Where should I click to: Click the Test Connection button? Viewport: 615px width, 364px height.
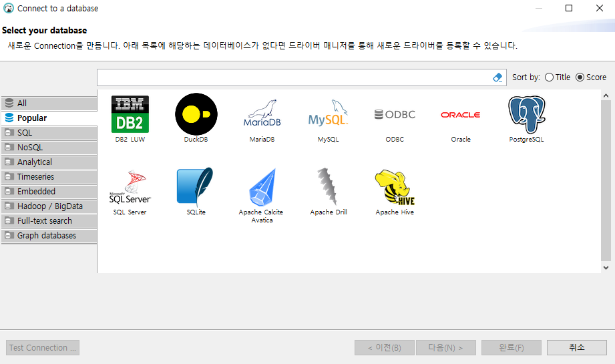coord(43,347)
